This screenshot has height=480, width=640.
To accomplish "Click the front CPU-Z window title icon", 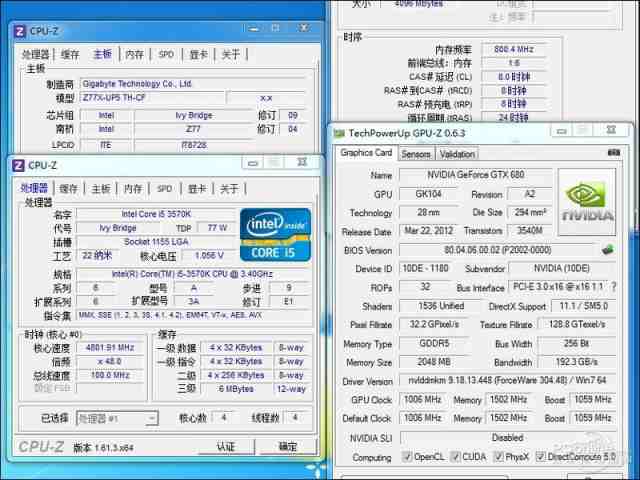I will [19, 165].
